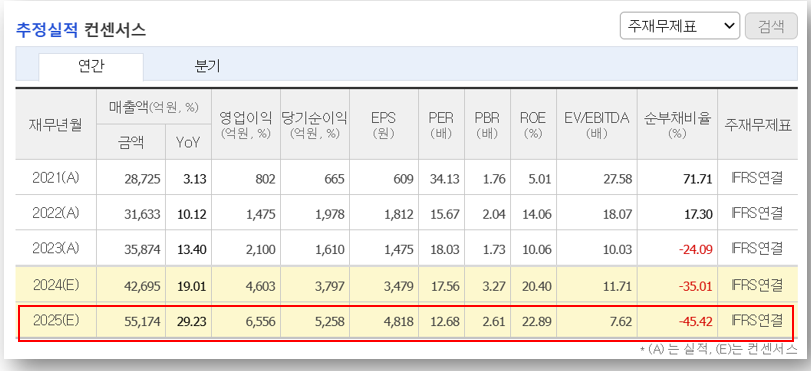The width and height of the screenshot is (811, 371).
Task: Click net income value 3,797
Action: click(331, 286)
